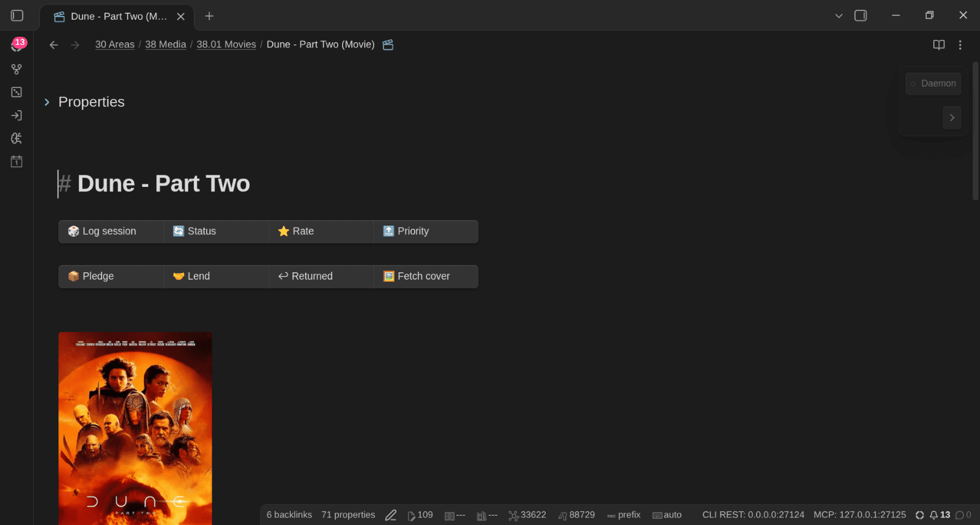Open the daily note calendar icon
The width and height of the screenshot is (980, 525).
(17, 162)
